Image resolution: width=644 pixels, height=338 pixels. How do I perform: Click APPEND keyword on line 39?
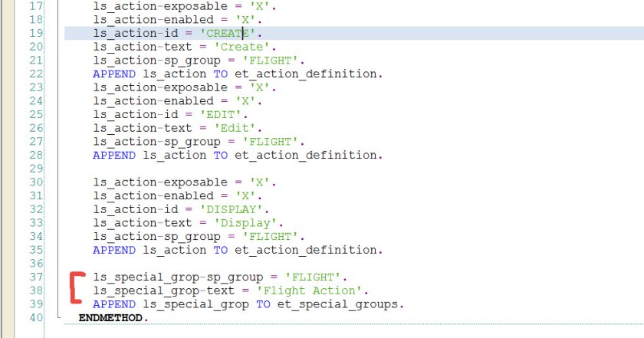[x=114, y=304]
